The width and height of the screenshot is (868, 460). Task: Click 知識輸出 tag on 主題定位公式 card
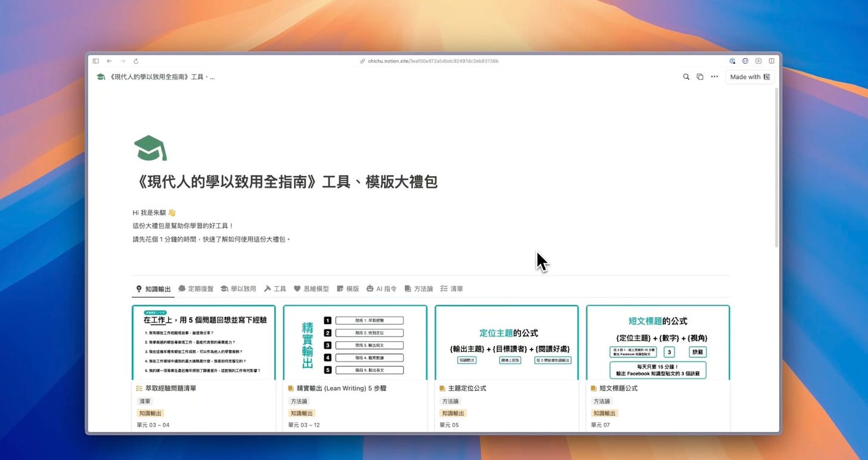(453, 413)
